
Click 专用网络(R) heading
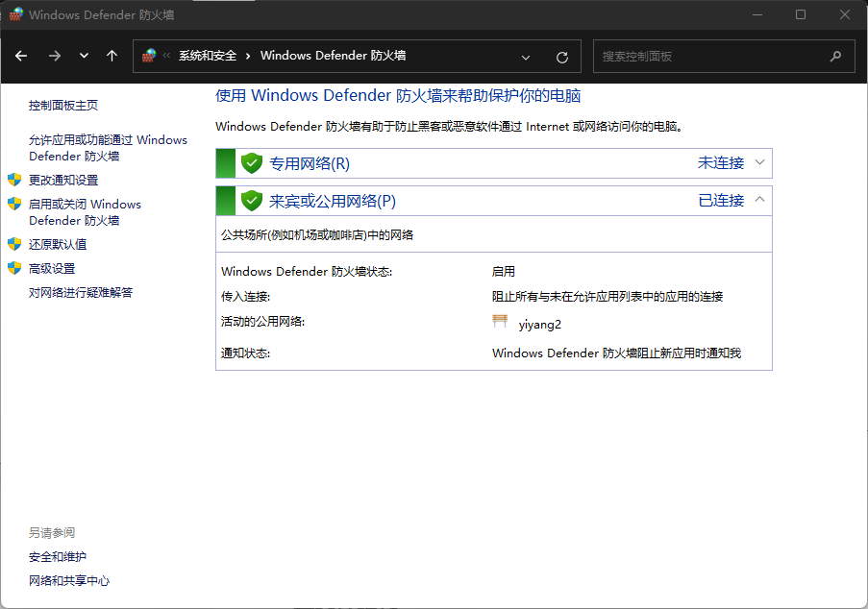point(310,163)
